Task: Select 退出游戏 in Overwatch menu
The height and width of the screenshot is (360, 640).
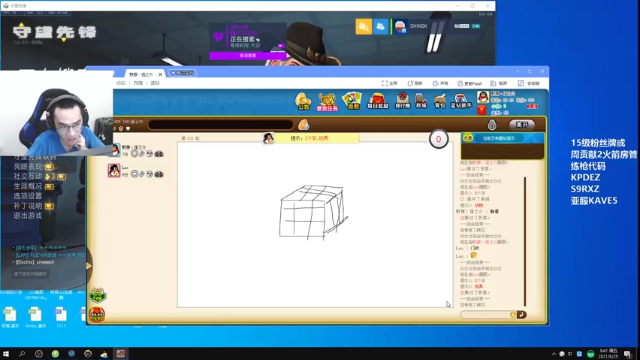Action: click(x=28, y=216)
